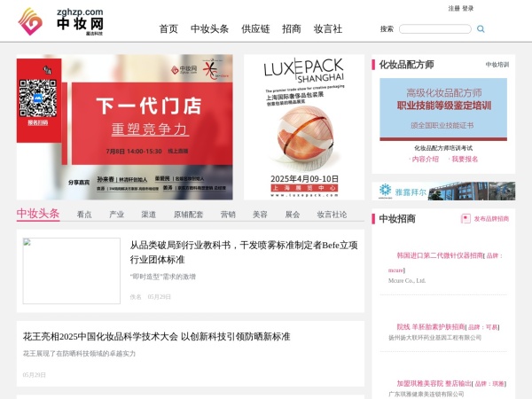
Task: Open 加盟琪雅美容院 整店输出 listing
Action: coord(434,383)
